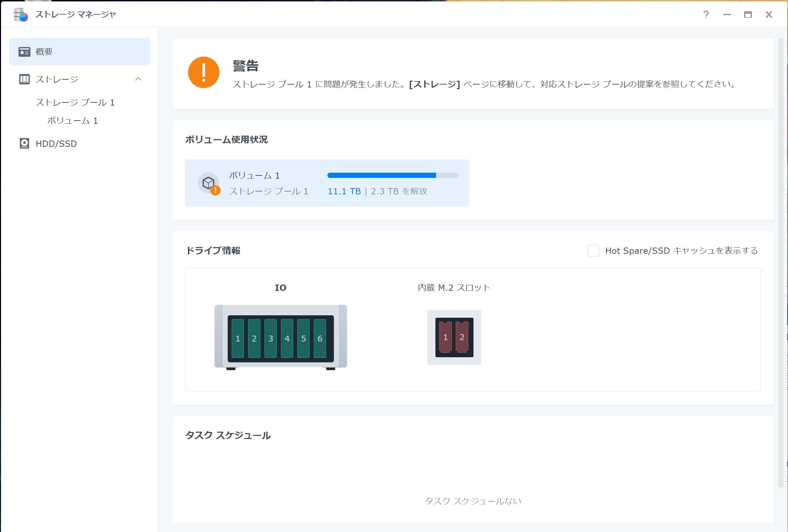Select drive bay 1 in the IO unit
The image size is (788, 532).
(x=238, y=338)
